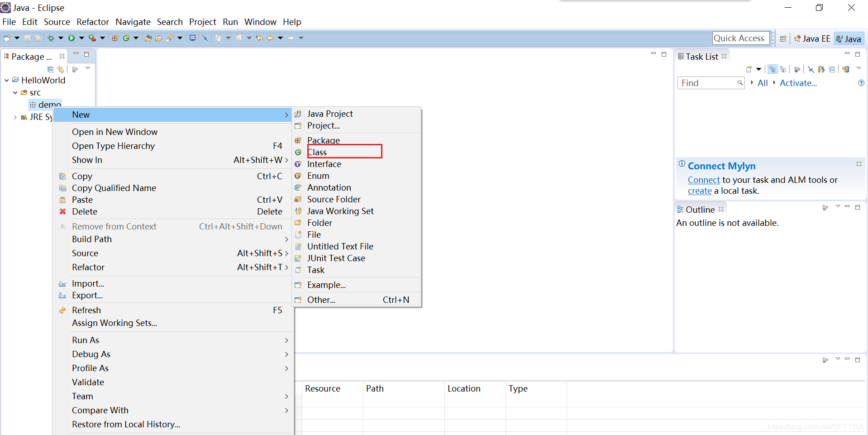Click the green Run button icon
The image size is (868, 435).
click(x=72, y=38)
